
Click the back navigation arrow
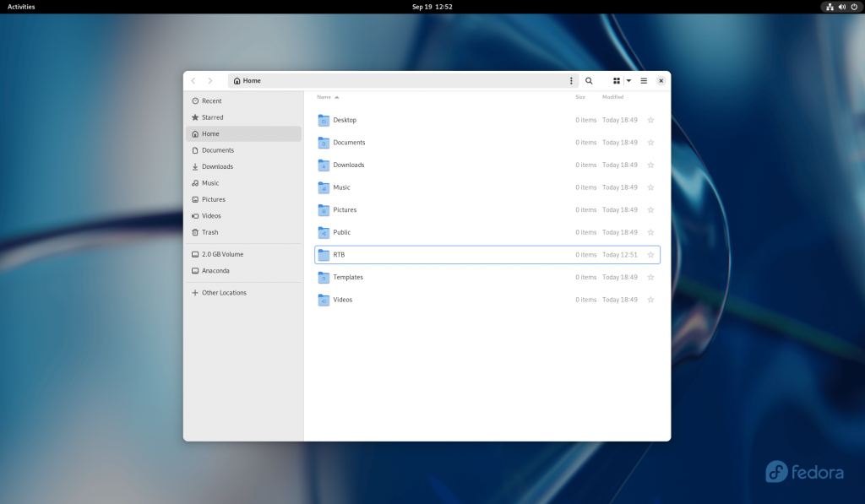193,80
